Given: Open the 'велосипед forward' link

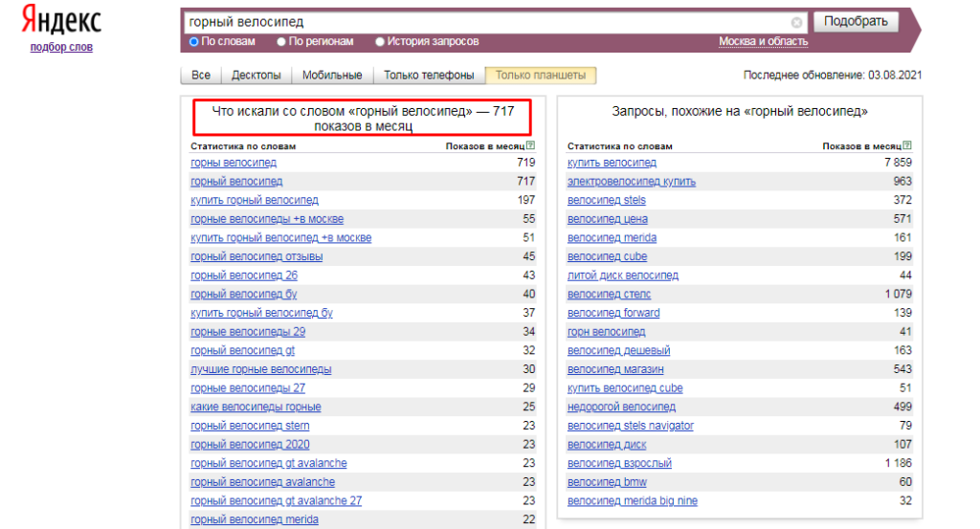Looking at the screenshot, I should [x=613, y=312].
